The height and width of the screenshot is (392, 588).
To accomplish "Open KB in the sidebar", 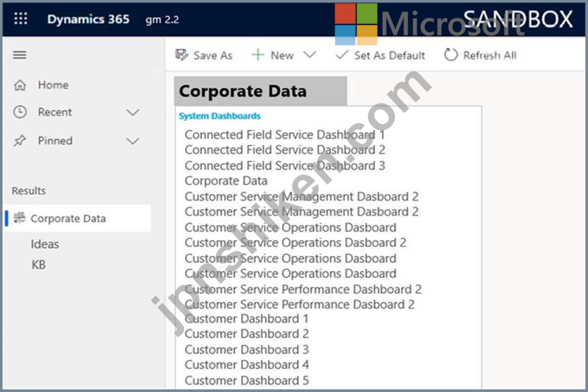I will point(39,265).
